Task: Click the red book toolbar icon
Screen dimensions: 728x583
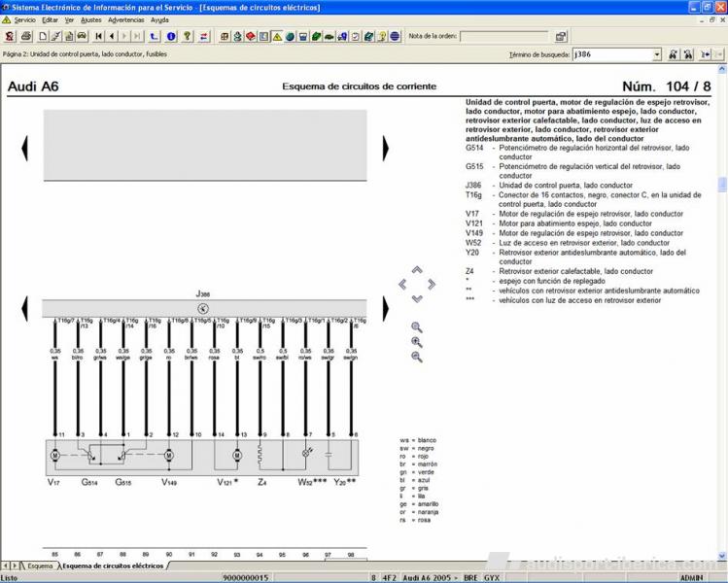Action: pyautogui.click(x=251, y=36)
